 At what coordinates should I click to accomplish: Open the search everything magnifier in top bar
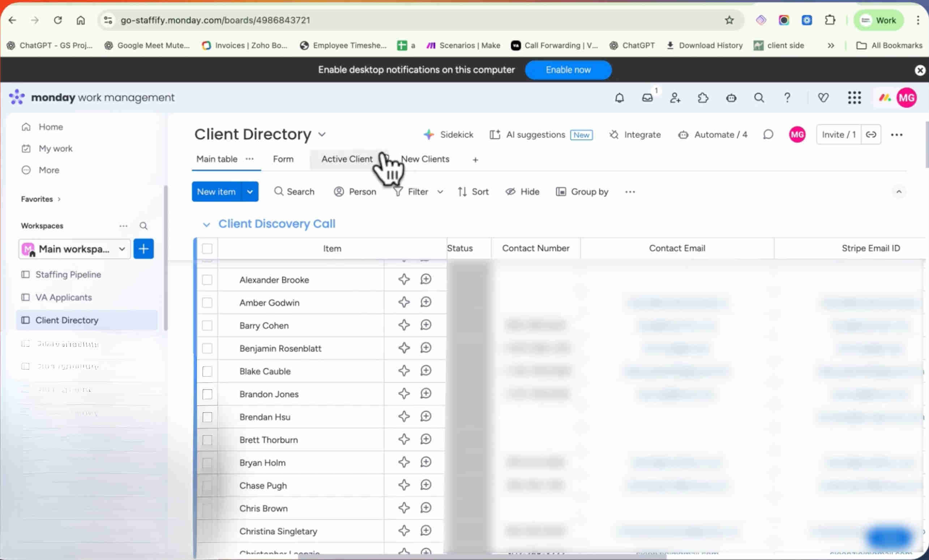759,98
